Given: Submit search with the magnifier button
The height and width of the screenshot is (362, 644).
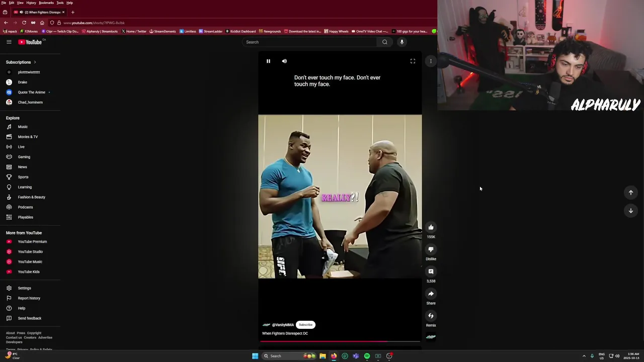Looking at the screenshot, I should click(385, 42).
